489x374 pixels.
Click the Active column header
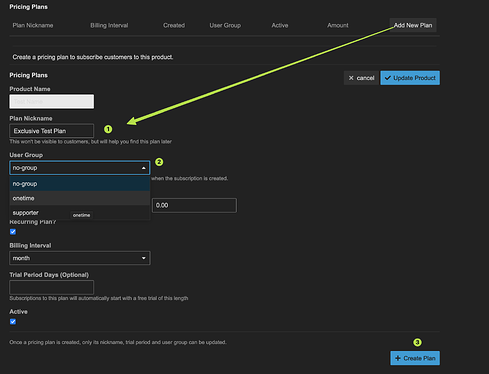point(280,25)
